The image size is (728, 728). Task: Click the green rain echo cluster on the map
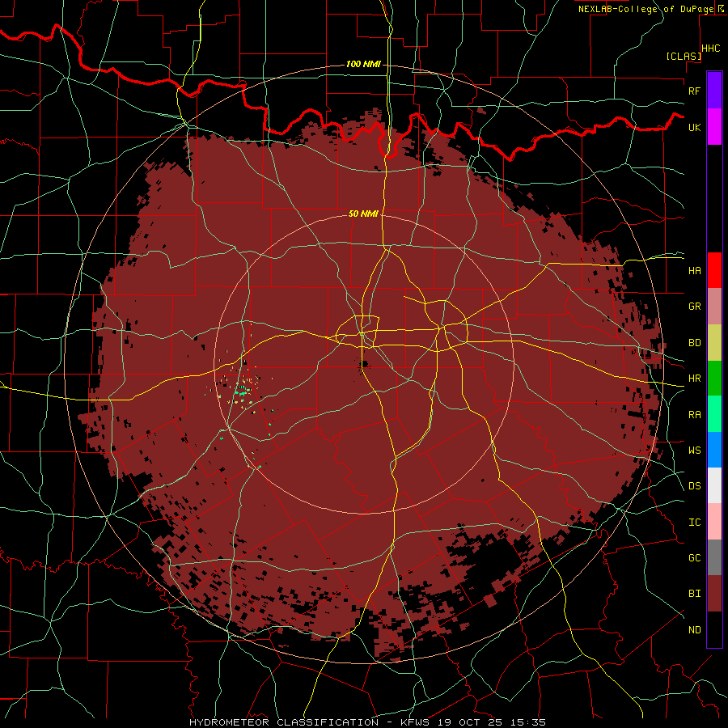click(241, 392)
